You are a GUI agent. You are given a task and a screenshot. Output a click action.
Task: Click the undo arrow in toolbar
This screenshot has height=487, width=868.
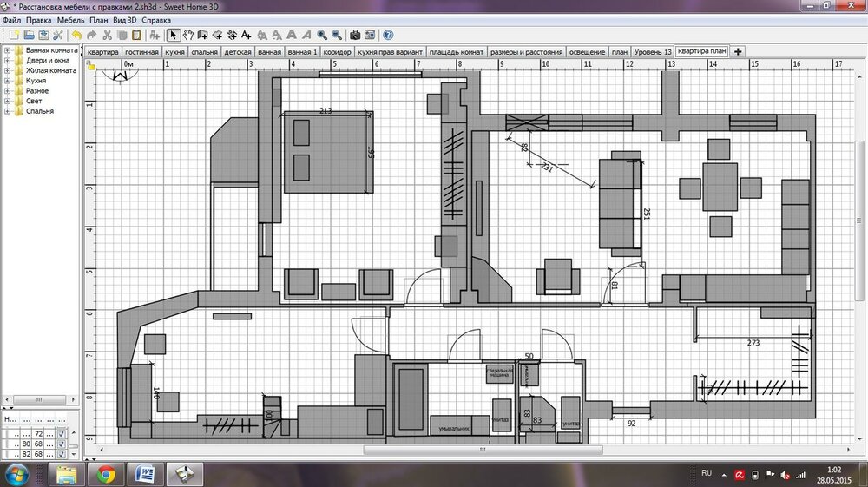pos(76,35)
